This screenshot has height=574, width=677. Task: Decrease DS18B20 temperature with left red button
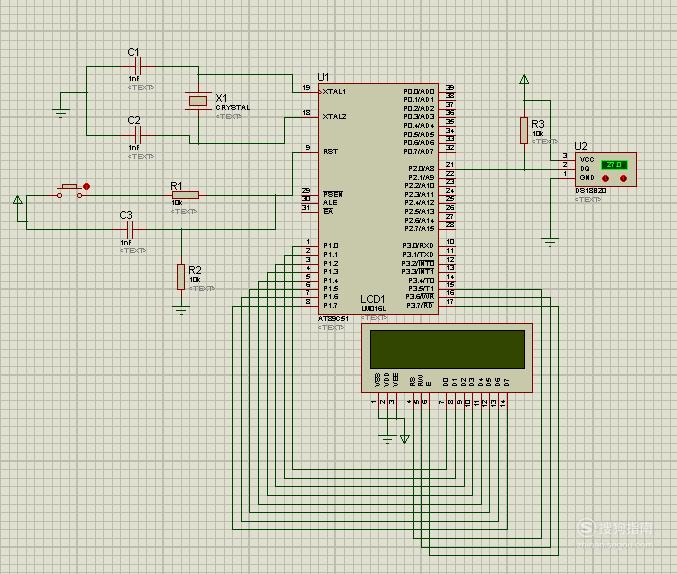click(x=605, y=178)
